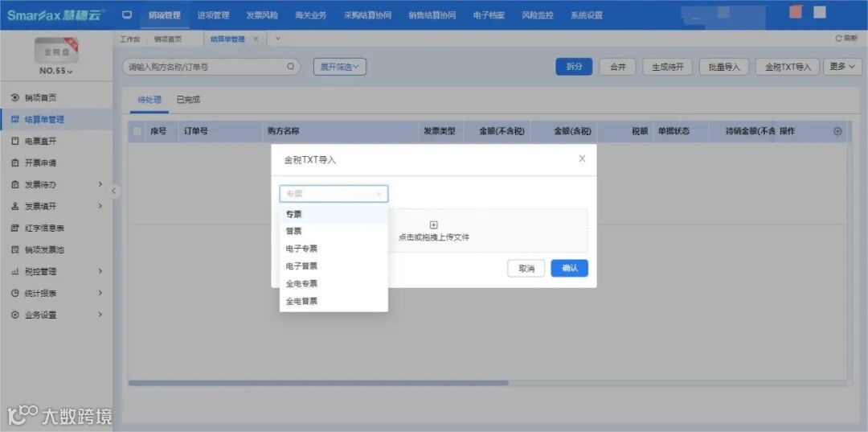
Task: Close the 金税TXT导入 dialog
Action: [x=582, y=158]
